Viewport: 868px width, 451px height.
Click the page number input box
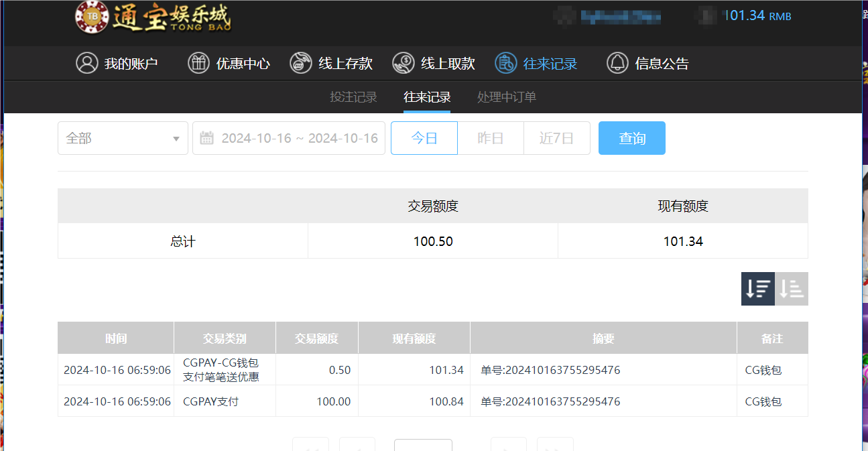pyautogui.click(x=423, y=446)
